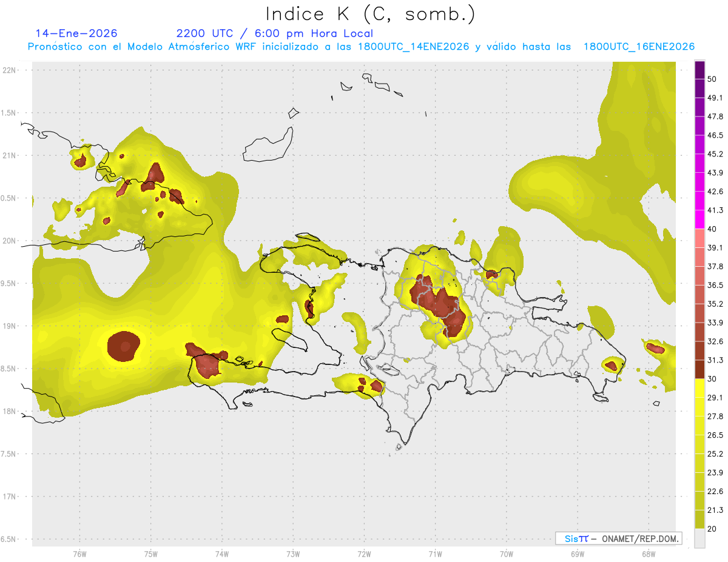Click the legend value 45.2
Image resolution: width=728 pixels, height=562 pixels.
[x=715, y=154]
